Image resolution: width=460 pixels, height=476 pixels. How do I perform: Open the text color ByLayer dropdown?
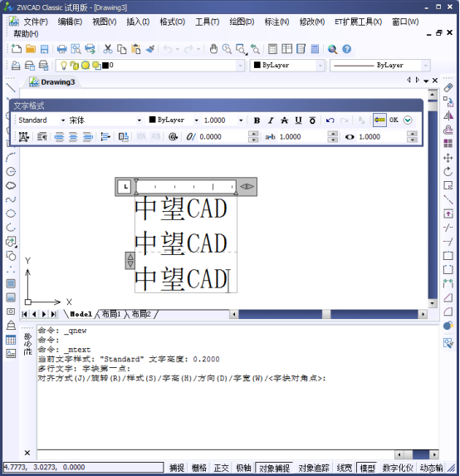point(196,120)
